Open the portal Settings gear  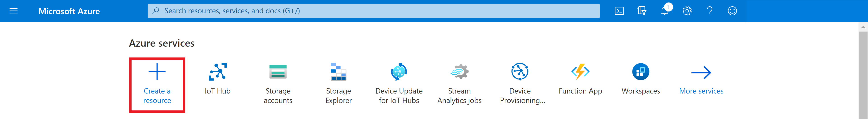tap(687, 11)
